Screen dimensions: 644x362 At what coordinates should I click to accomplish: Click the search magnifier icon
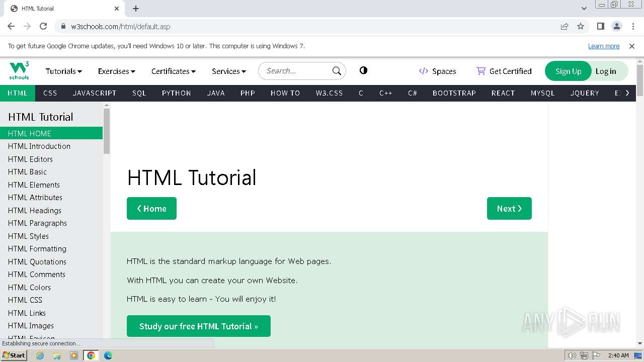[337, 71]
